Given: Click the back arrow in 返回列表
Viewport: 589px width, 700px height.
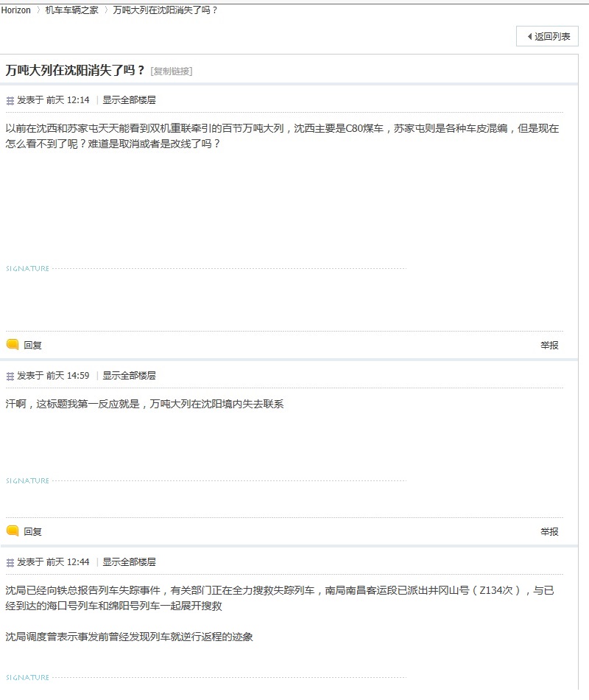Looking at the screenshot, I should (x=529, y=36).
